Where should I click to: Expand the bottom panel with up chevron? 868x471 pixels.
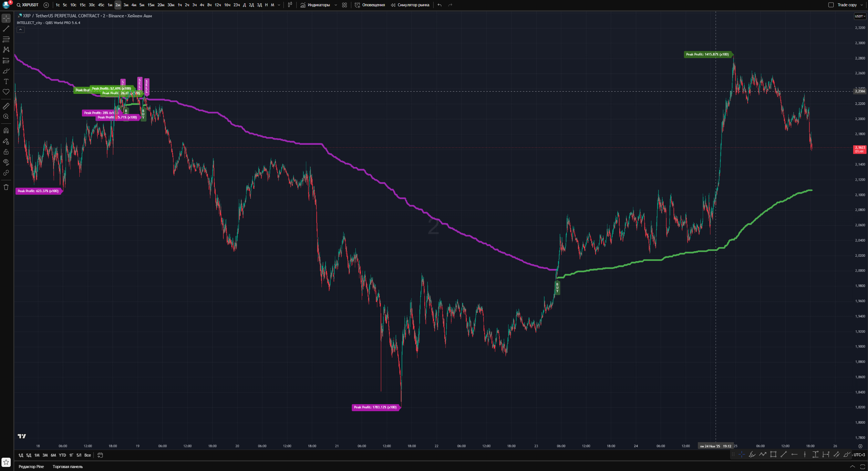click(x=852, y=467)
